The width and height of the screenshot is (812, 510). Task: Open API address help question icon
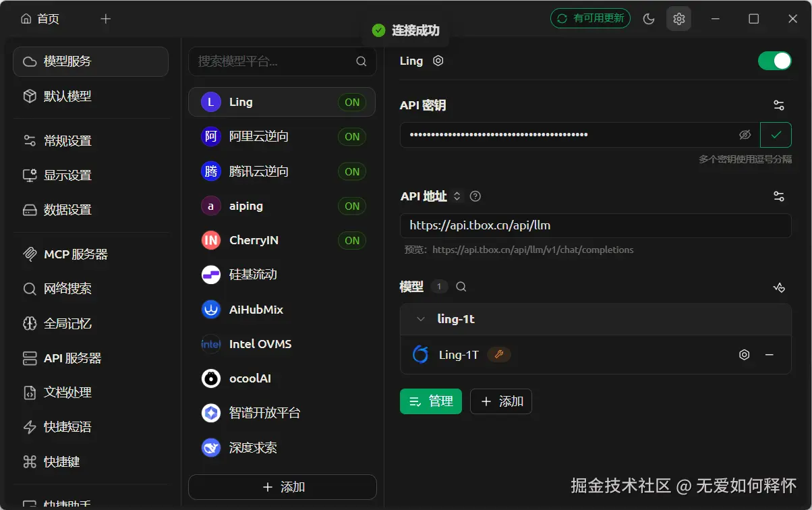475,196
